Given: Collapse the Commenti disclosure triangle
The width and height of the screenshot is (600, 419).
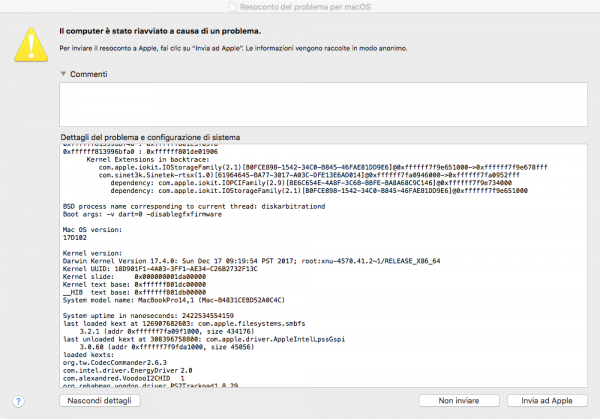Looking at the screenshot, I should [x=63, y=74].
